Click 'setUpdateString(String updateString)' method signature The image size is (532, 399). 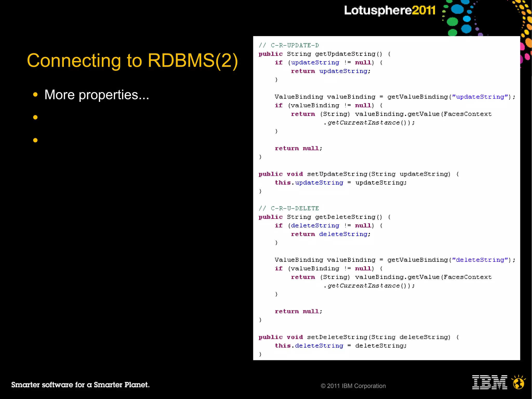tap(379, 174)
